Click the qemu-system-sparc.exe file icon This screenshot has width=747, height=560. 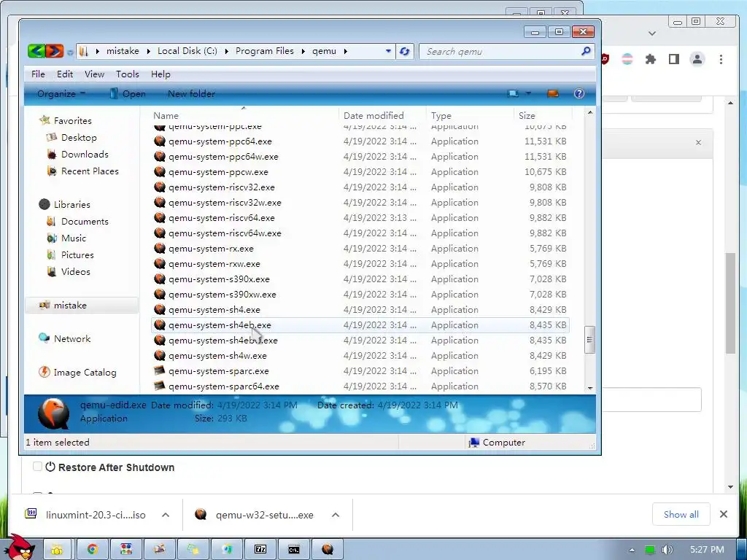tap(160, 370)
